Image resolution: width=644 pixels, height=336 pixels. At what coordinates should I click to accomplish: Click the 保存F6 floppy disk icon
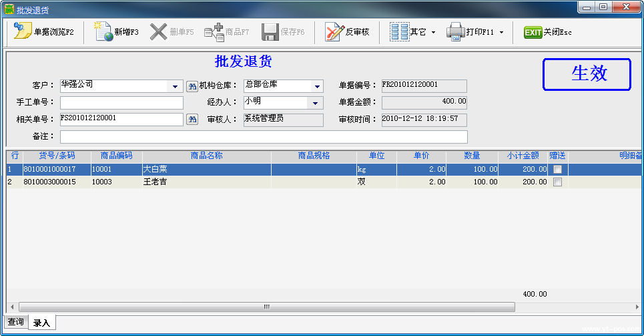(270, 31)
